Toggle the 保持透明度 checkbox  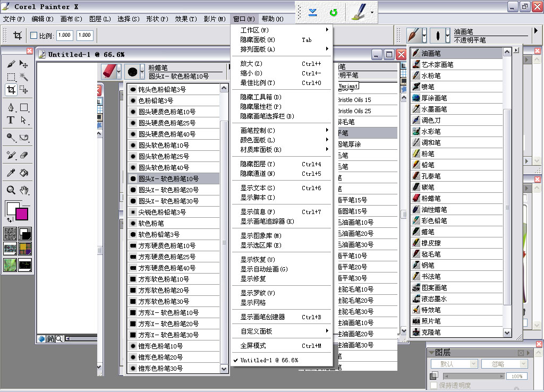point(433,386)
